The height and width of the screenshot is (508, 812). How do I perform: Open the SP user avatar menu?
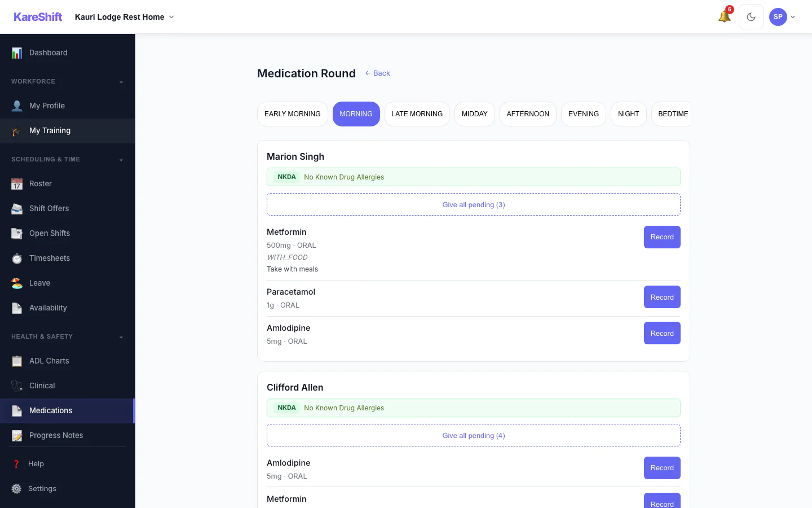782,17
